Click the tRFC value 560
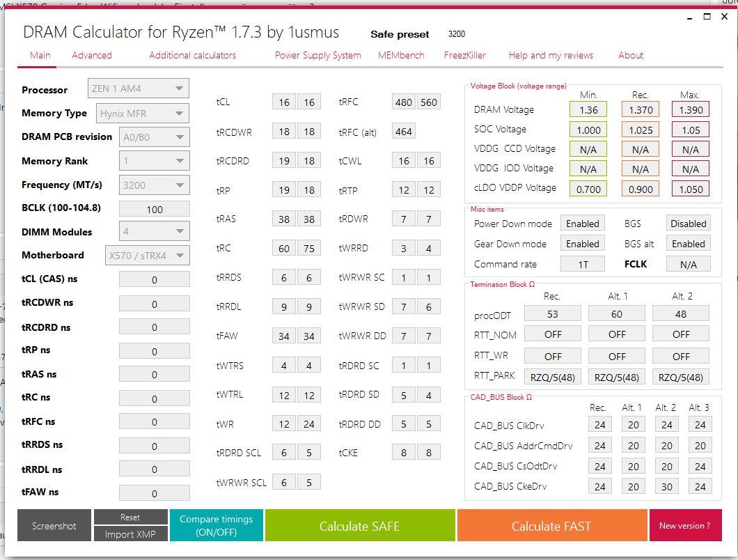 tap(429, 102)
